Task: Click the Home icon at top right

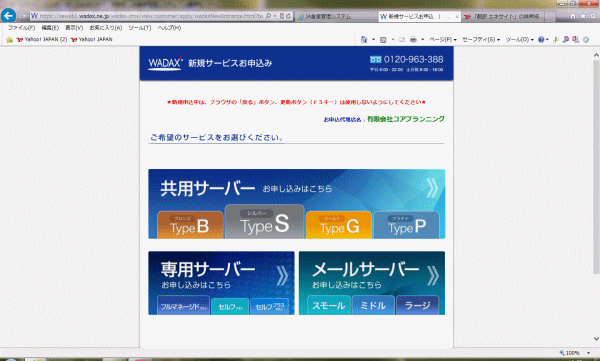Action: tap(573, 16)
